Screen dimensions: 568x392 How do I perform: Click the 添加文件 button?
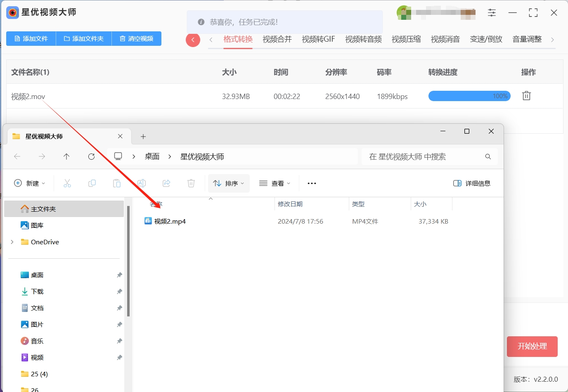pos(31,38)
